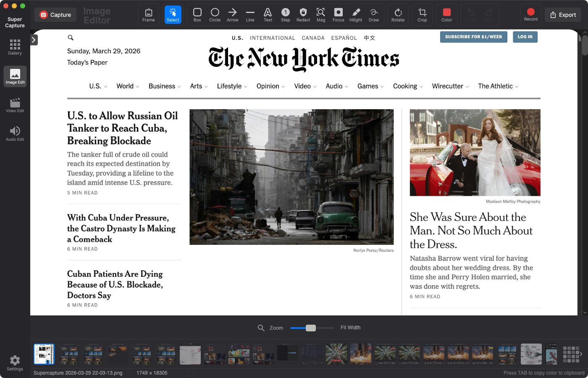Viewport: 588px width, 378px height.
Task: Select the Mag magnifier tool
Action: [x=320, y=15]
